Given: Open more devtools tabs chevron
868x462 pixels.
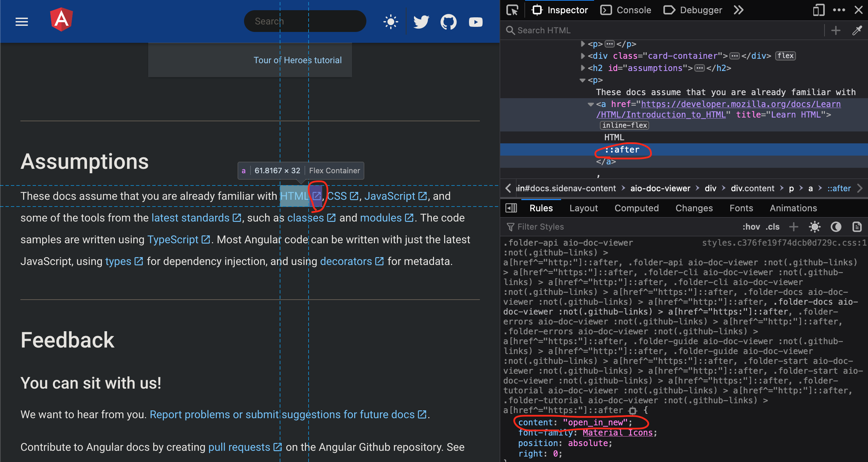Looking at the screenshot, I should pyautogui.click(x=739, y=10).
